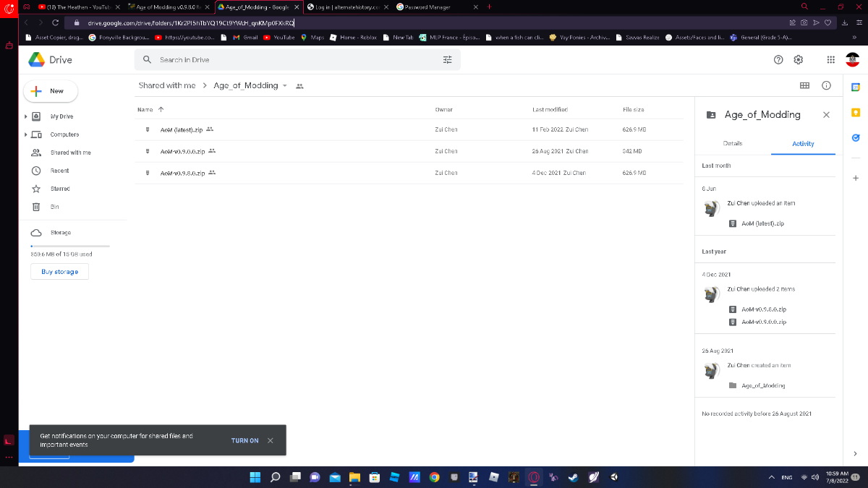This screenshot has width=868, height=488.
Task: Sort files by Name column
Action: [x=145, y=109]
